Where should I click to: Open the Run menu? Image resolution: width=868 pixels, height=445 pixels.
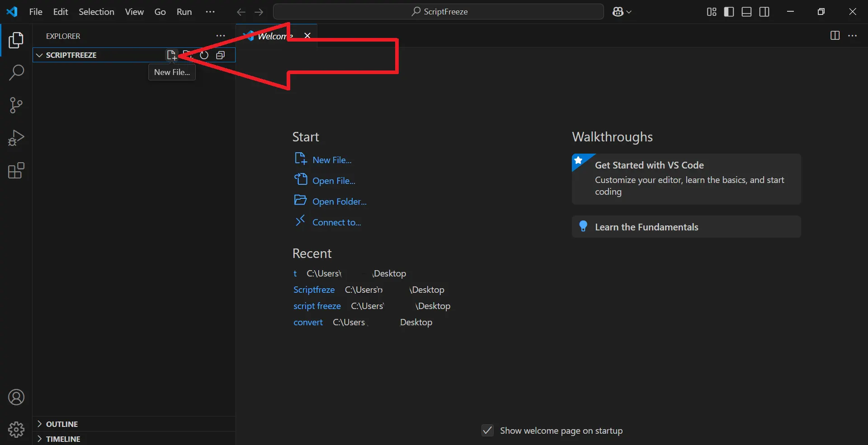point(184,12)
